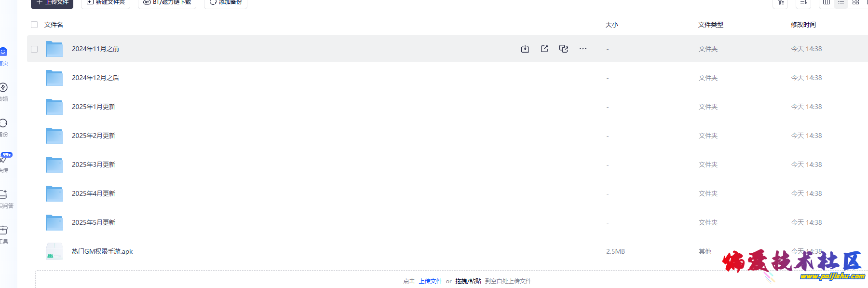Screen dimensions: 868x288
Task: Click 文件夹 type in 2025年3月更新 row
Action: 708,165
